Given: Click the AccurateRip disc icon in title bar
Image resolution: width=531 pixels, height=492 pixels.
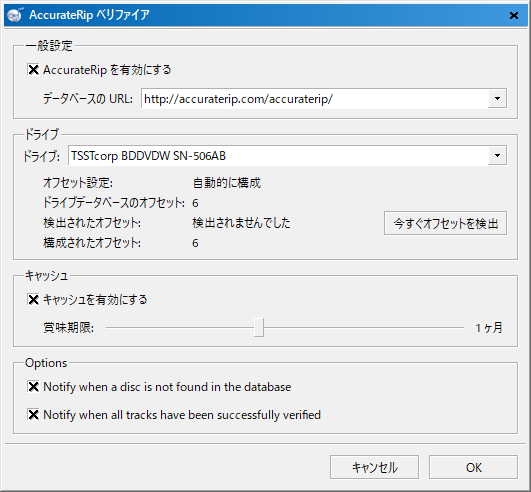Looking at the screenshot, I should coord(15,15).
